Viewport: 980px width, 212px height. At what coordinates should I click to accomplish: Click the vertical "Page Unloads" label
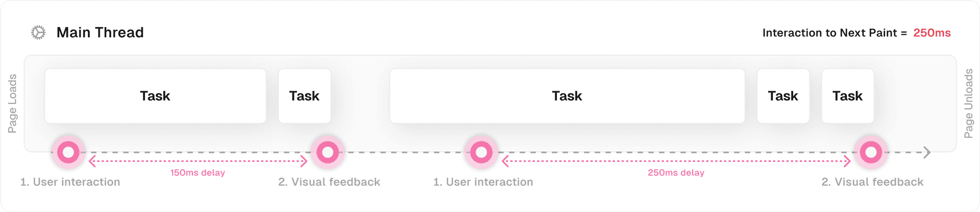tap(968, 103)
